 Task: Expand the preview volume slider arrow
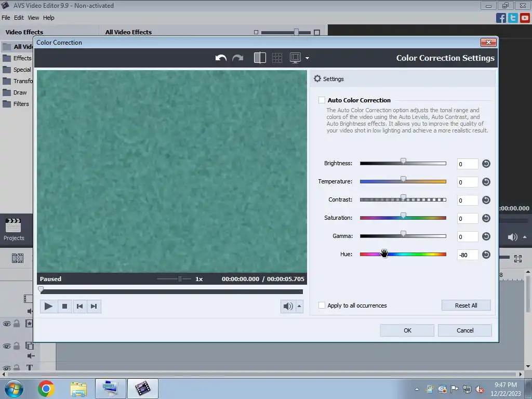click(299, 307)
